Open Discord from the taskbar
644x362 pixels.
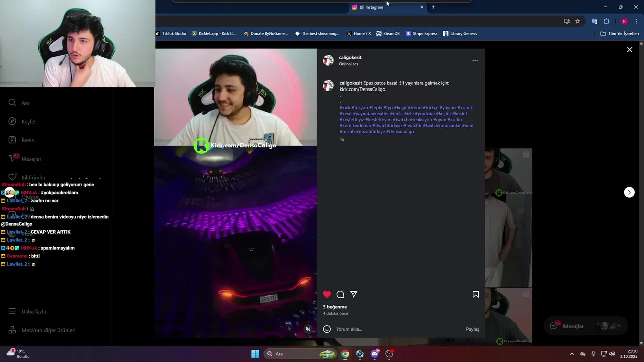click(x=375, y=354)
